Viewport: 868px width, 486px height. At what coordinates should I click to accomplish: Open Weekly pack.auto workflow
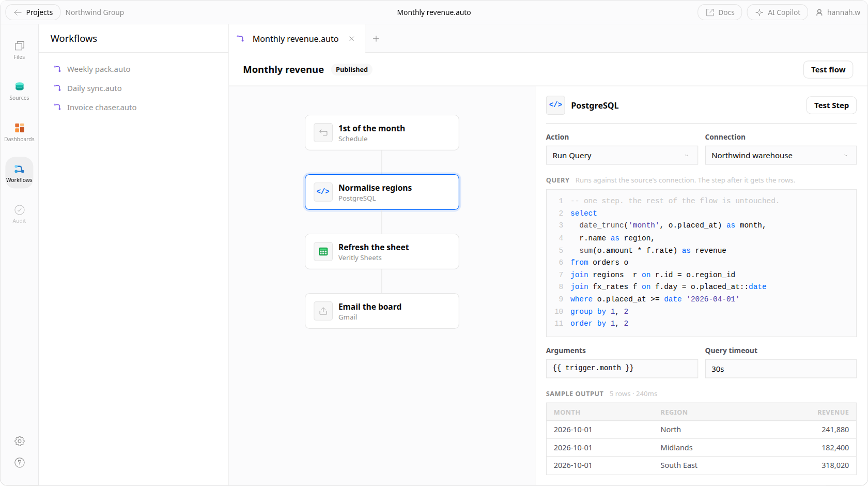point(99,69)
